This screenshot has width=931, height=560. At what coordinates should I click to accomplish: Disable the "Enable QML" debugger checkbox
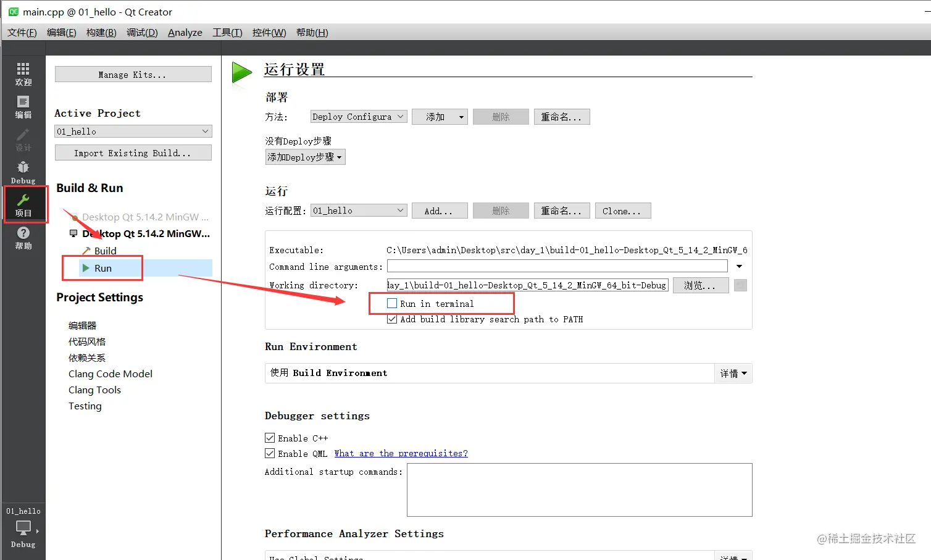[x=270, y=453]
